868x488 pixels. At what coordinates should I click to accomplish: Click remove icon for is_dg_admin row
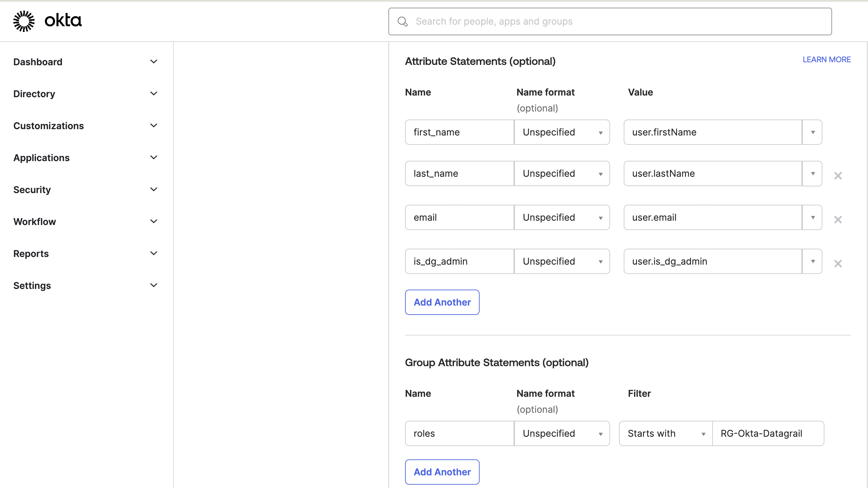click(838, 263)
